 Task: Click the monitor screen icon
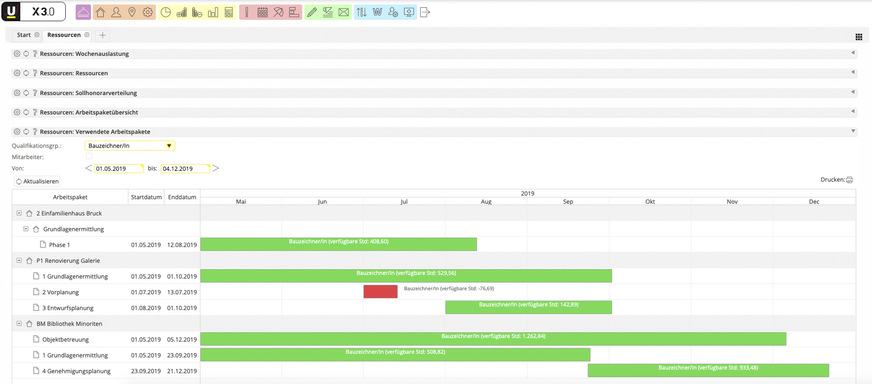(x=409, y=12)
